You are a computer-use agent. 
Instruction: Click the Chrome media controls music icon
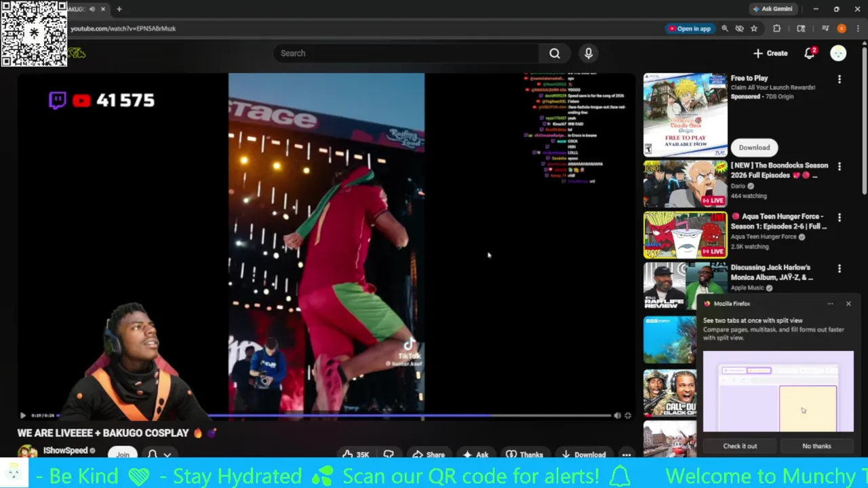click(825, 28)
